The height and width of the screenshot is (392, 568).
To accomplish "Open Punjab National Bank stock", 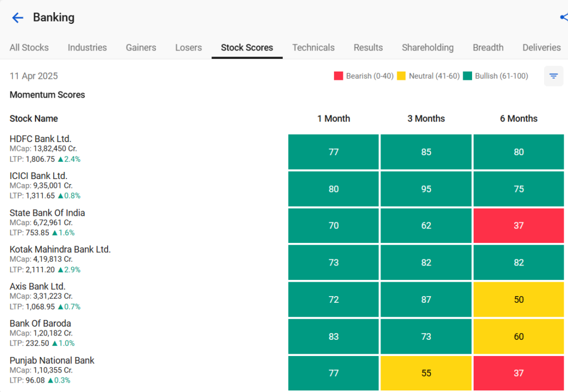I will (x=52, y=360).
